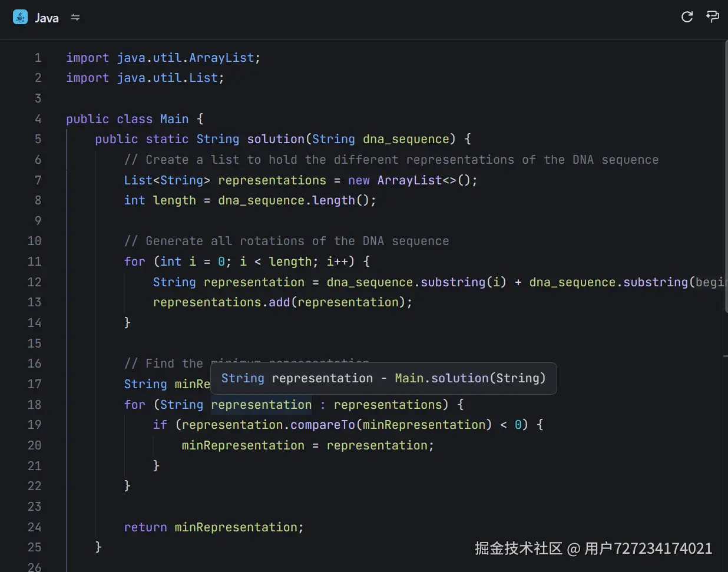
Task: Click the Java language label
Action: point(47,18)
